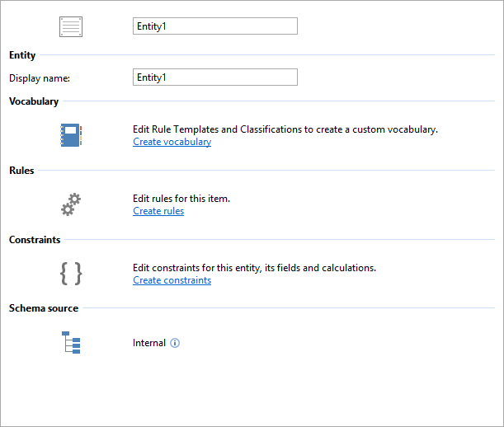The height and width of the screenshot is (427, 504).
Task: Select the Vocabulary section header
Action: pyautogui.click(x=34, y=101)
